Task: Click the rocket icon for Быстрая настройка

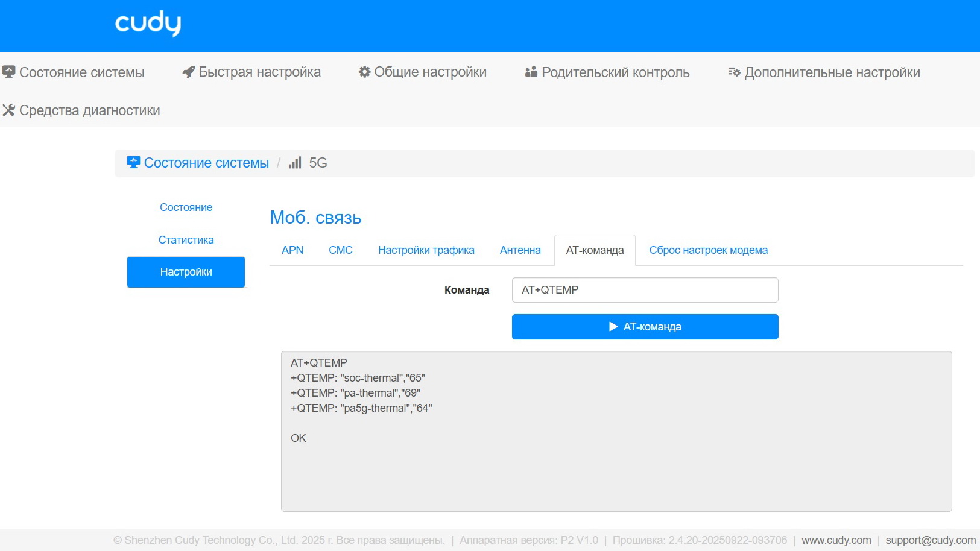Action: pos(188,72)
